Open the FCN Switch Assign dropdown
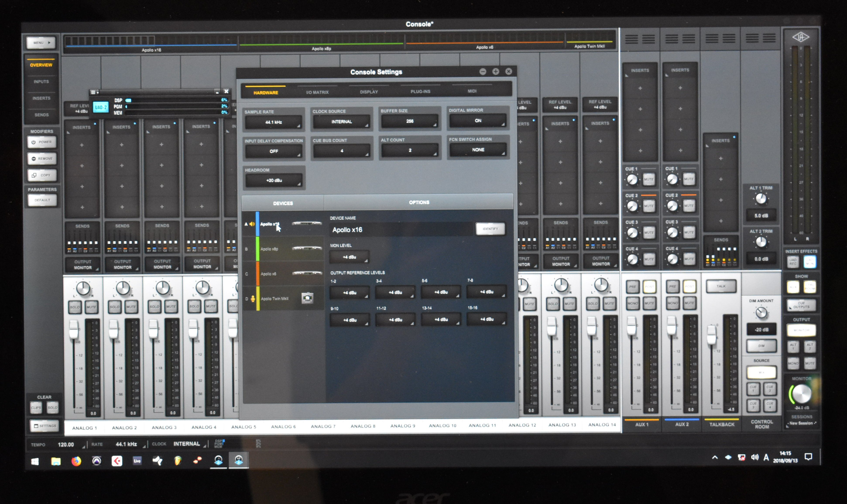This screenshot has height=504, width=847. pyautogui.click(x=478, y=150)
